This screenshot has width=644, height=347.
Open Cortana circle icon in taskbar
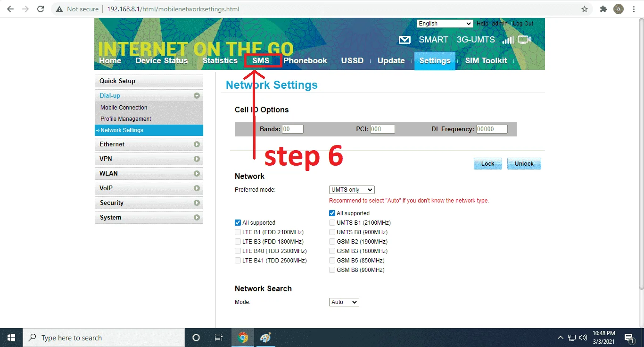pos(196,338)
